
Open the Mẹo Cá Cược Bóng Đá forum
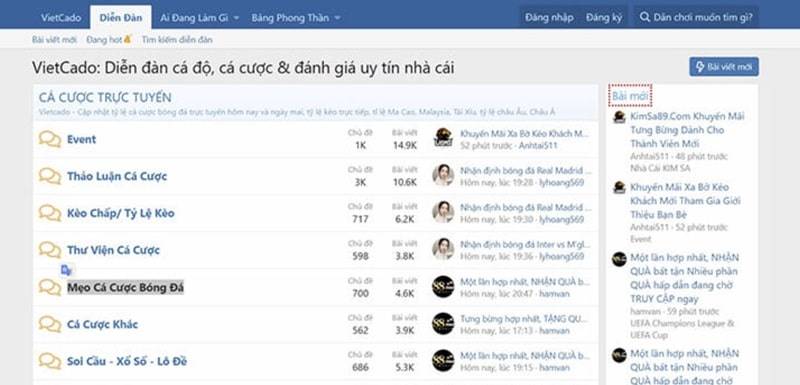(x=125, y=288)
